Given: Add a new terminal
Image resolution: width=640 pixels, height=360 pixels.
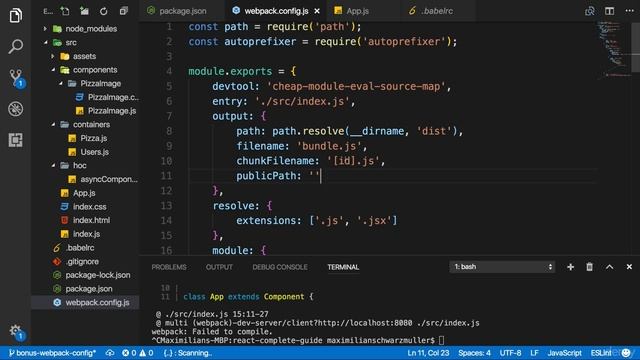Looking at the screenshot, I should (x=570, y=267).
